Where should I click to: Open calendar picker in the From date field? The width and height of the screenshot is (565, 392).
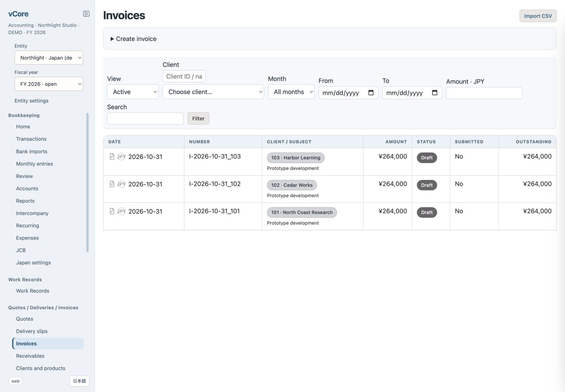pos(371,93)
